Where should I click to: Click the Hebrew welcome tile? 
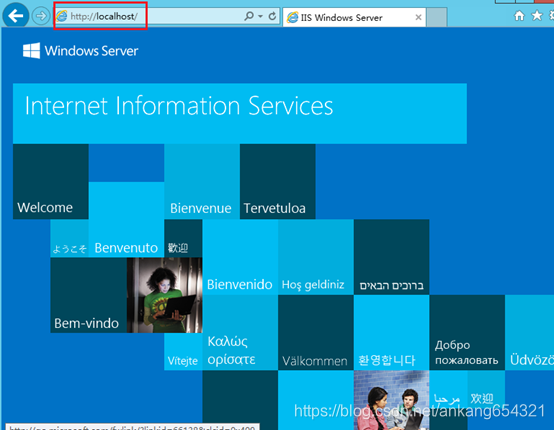[x=391, y=257]
